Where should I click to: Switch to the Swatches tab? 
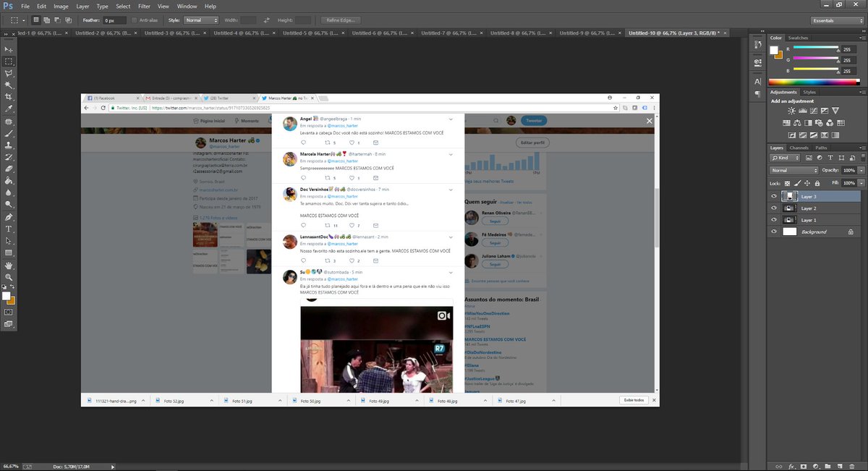(798, 38)
